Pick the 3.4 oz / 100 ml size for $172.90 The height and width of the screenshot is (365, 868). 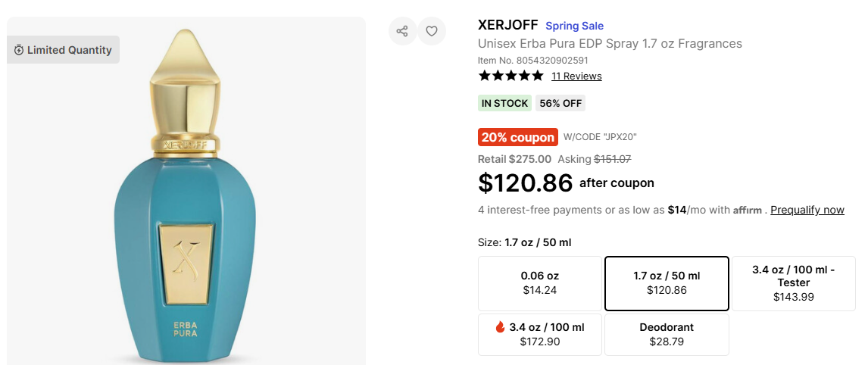[x=540, y=334]
